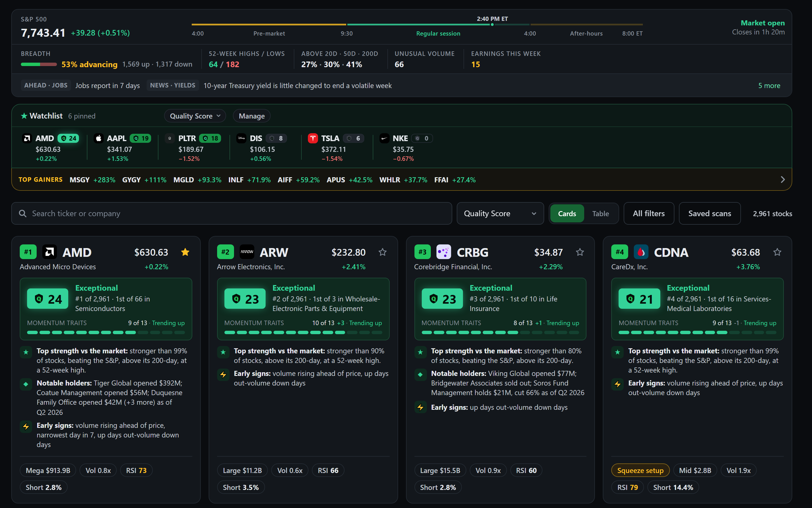Image resolution: width=812 pixels, height=508 pixels.
Task: Click the Squeeze setup tag on CDNA
Action: coord(640,470)
